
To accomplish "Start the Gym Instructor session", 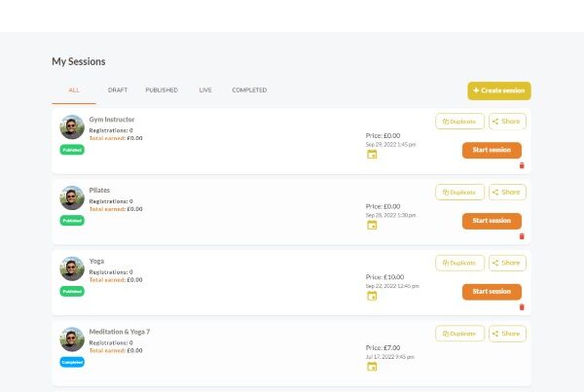I will tap(492, 150).
